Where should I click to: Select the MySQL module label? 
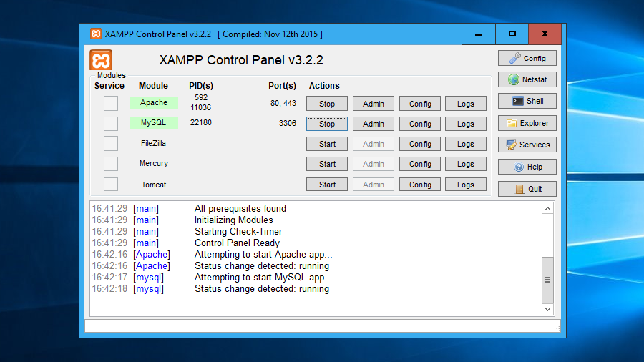[154, 123]
